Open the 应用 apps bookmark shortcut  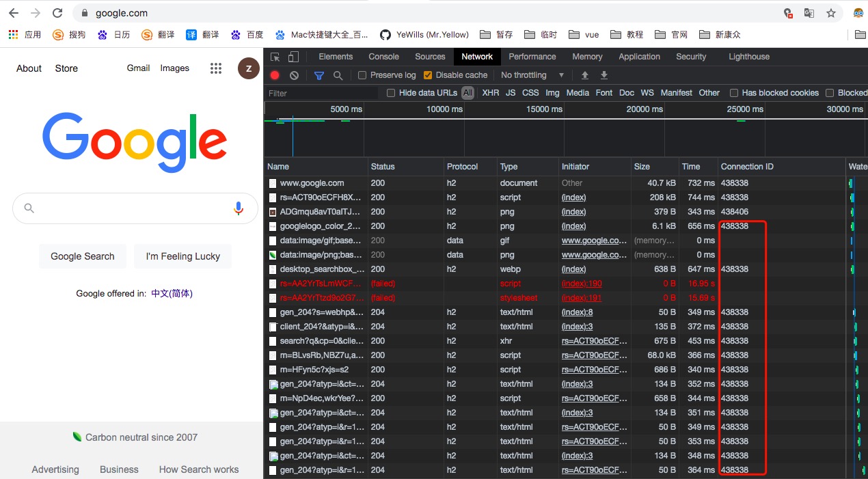24,34
